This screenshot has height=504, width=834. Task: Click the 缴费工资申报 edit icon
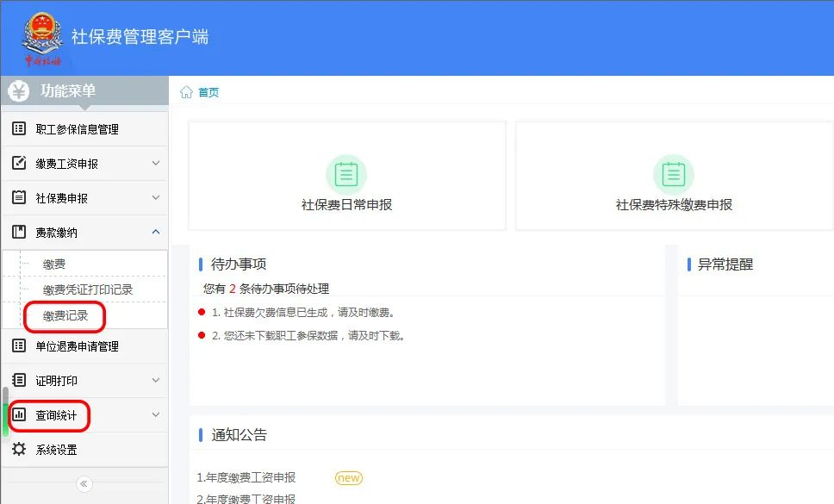[19, 164]
